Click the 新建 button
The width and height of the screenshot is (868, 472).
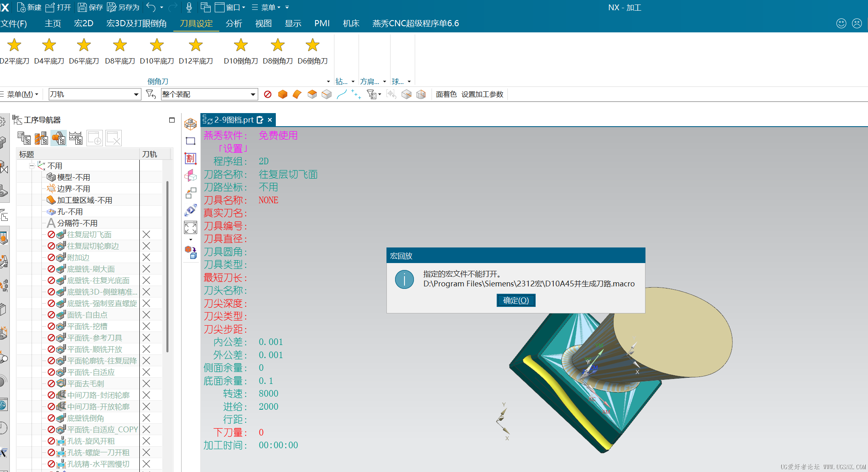coord(30,7)
